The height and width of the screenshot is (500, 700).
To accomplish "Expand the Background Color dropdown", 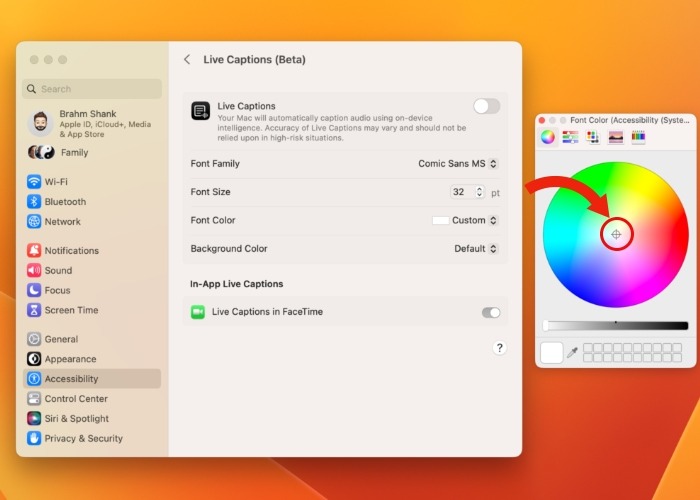I will (476, 248).
